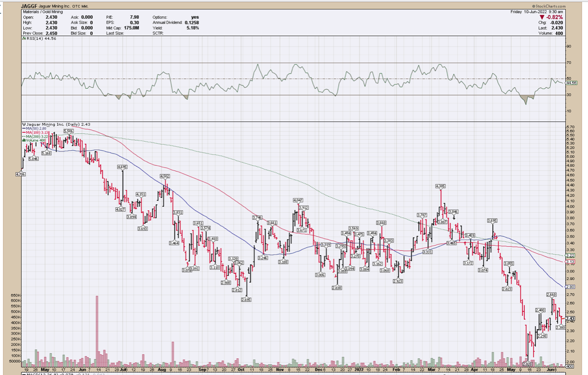
Task: Click the 2.380 latest low label
Action: [x=560, y=328]
